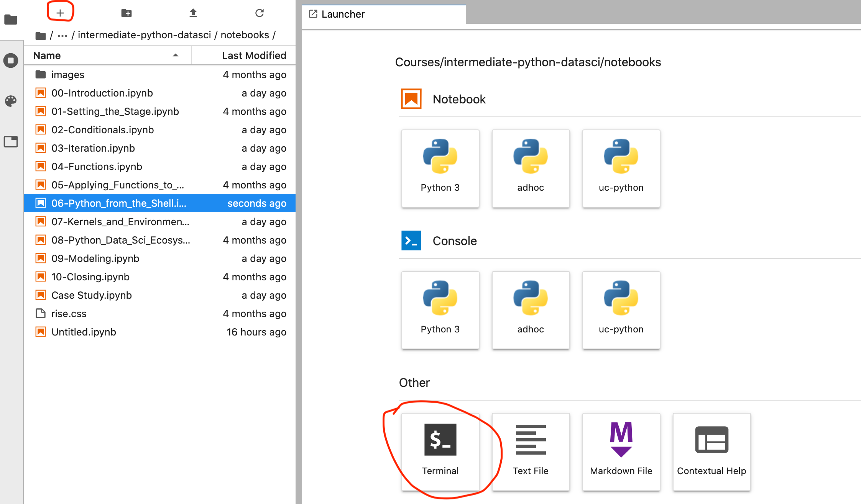Open the Commands palette sidebar icon
The height and width of the screenshot is (504, 861).
click(x=11, y=101)
